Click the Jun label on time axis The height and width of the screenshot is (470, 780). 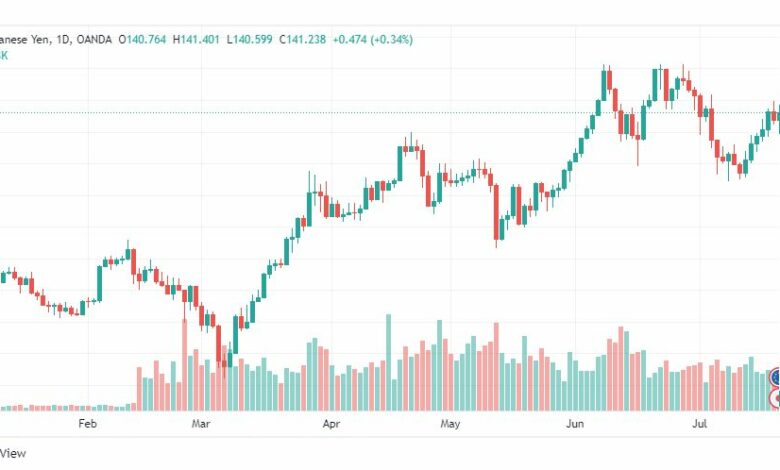(575, 424)
